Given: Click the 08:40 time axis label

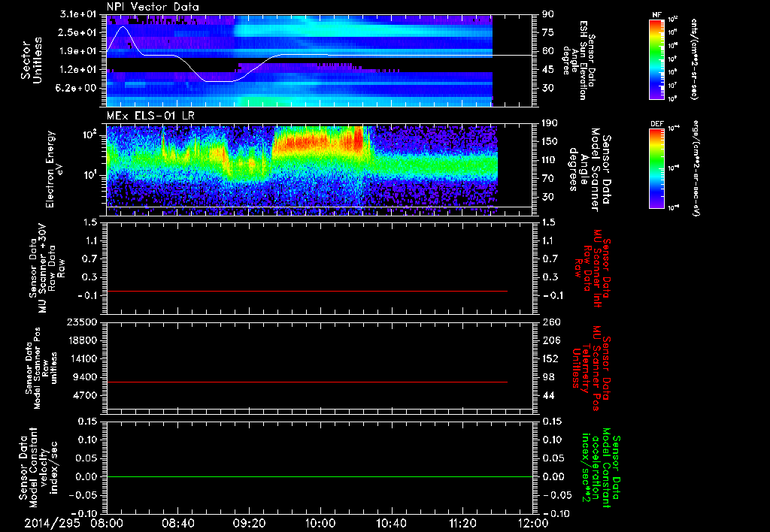Looking at the screenshot, I should [177, 524].
